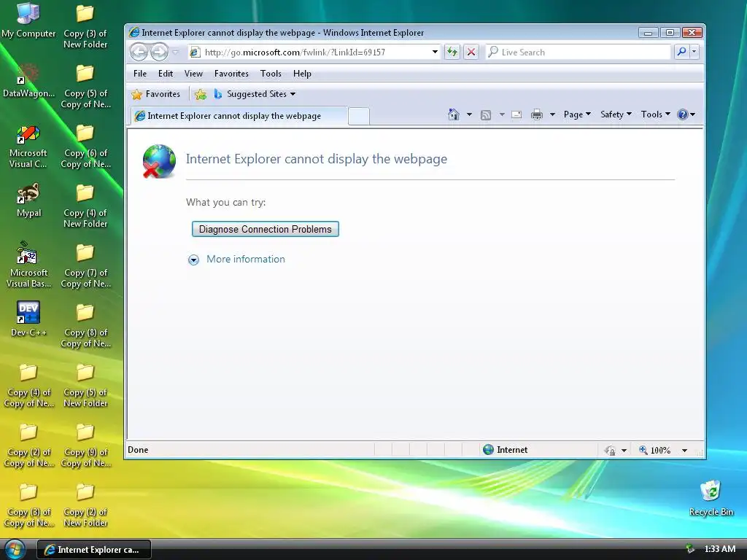The image size is (747, 560).
Task: Open the Tools menu in menu bar
Action: (x=271, y=74)
